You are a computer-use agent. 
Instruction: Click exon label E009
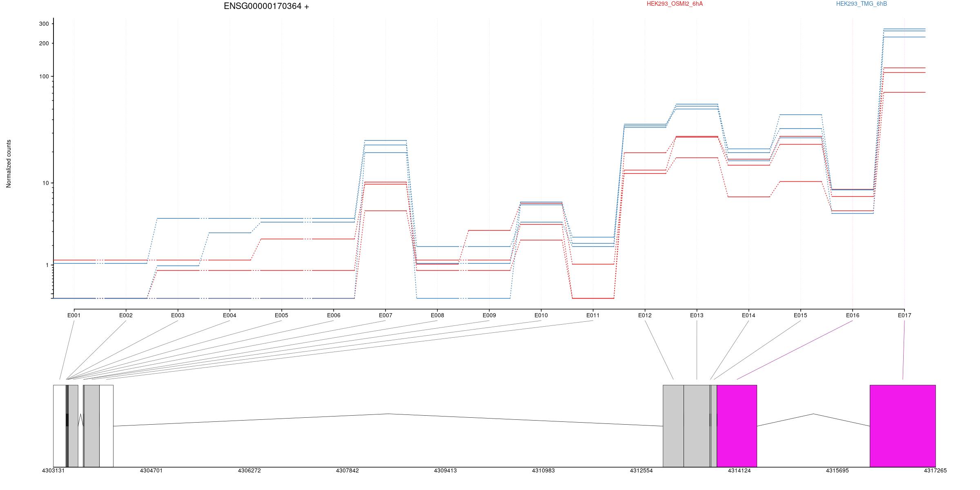point(489,315)
